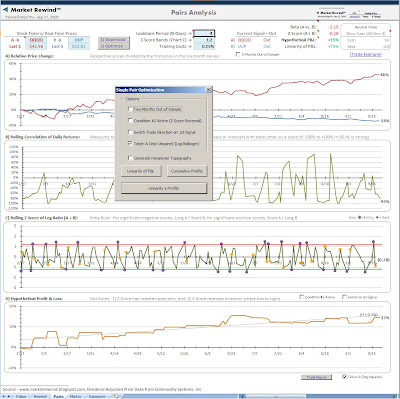400x399 pixels.
Task: Click the Linearity x Profits button
Action: click(x=164, y=188)
